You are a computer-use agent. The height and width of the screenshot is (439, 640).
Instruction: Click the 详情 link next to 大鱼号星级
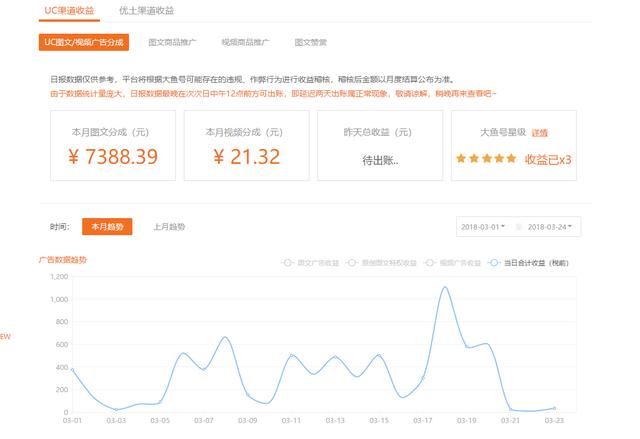540,133
